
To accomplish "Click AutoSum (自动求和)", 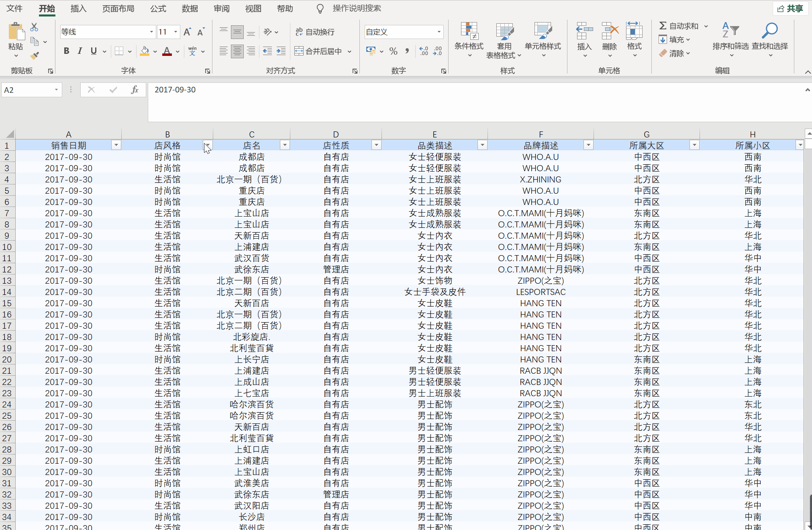I will click(x=679, y=26).
